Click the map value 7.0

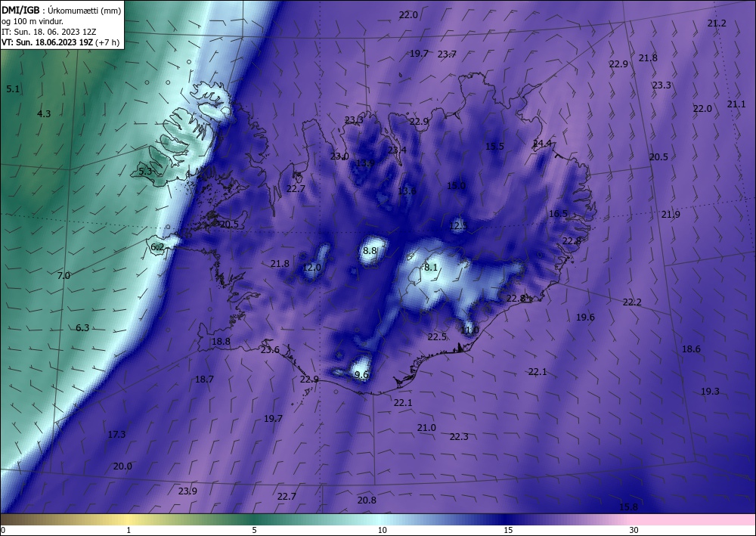coord(64,276)
